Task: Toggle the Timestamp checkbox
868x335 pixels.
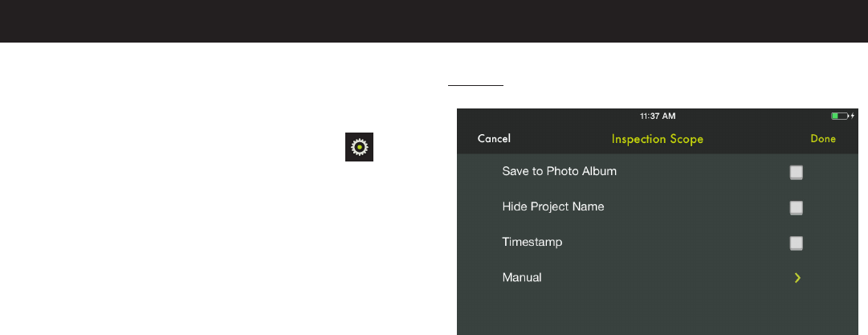Action: tap(796, 243)
